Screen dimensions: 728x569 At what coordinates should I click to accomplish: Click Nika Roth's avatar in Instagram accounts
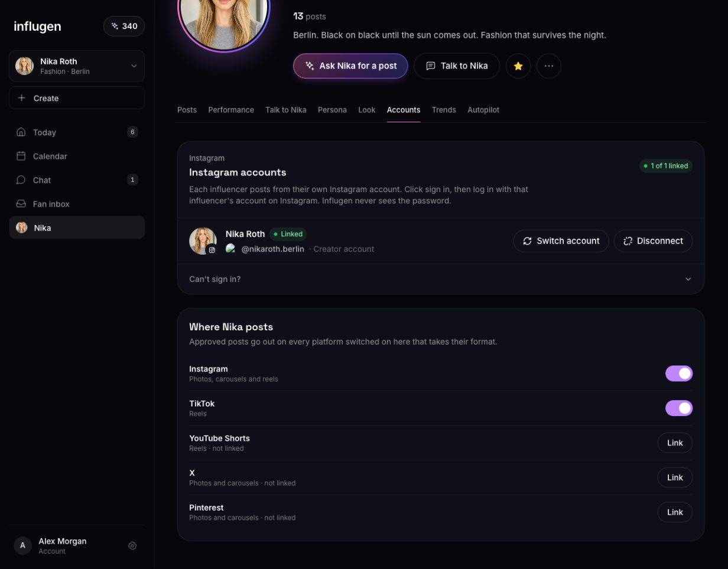point(203,241)
